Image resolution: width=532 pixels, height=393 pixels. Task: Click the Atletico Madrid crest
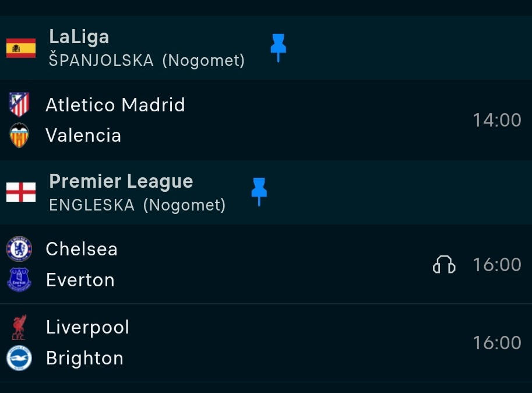click(x=19, y=105)
